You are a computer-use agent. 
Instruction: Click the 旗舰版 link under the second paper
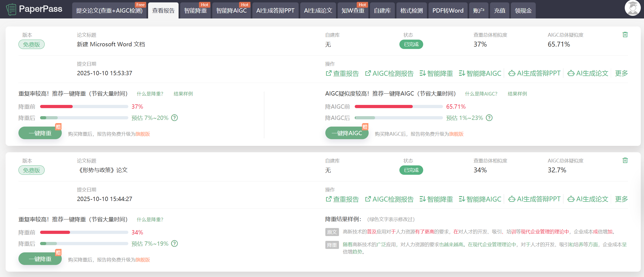point(143,260)
